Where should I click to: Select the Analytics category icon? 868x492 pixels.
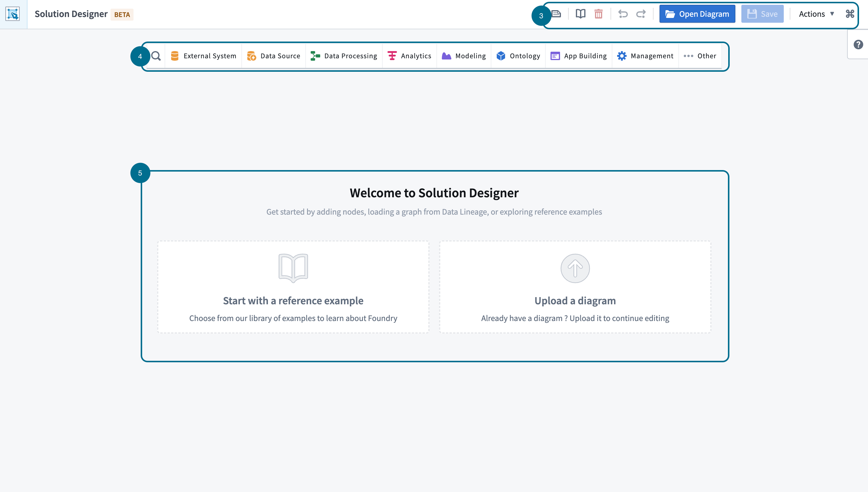pos(392,56)
